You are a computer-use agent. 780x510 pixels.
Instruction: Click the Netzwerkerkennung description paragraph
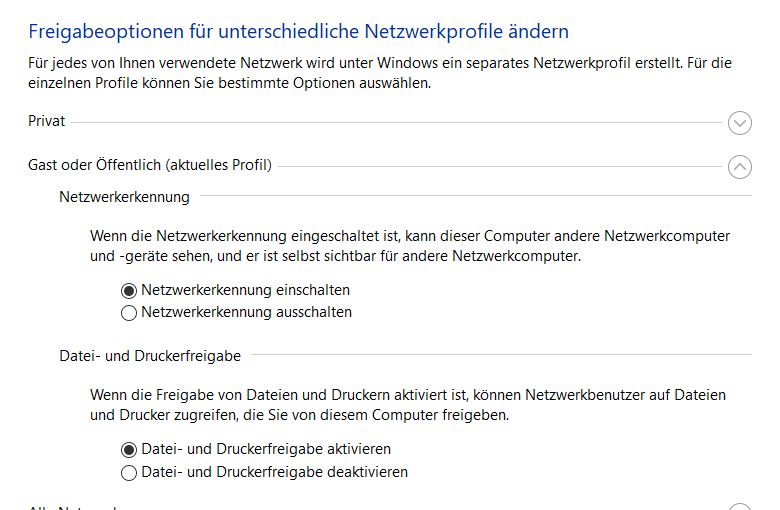(x=409, y=246)
